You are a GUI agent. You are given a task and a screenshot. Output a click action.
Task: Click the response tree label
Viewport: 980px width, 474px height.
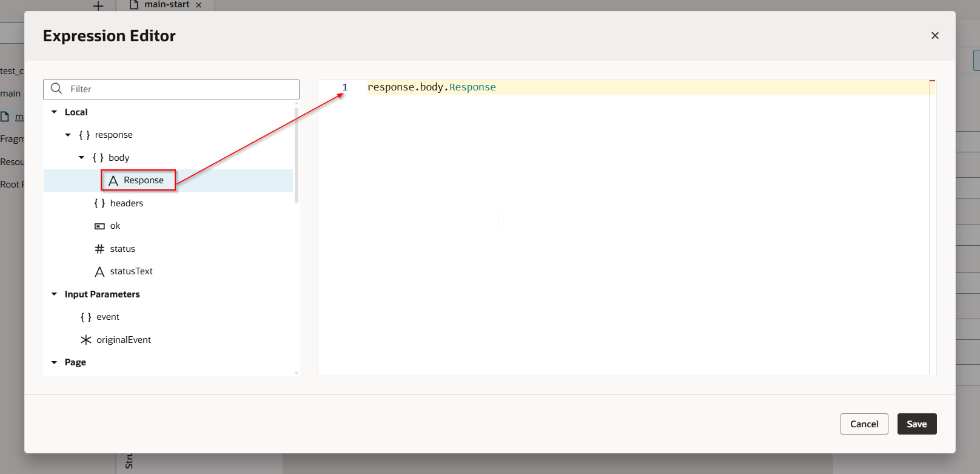point(113,135)
